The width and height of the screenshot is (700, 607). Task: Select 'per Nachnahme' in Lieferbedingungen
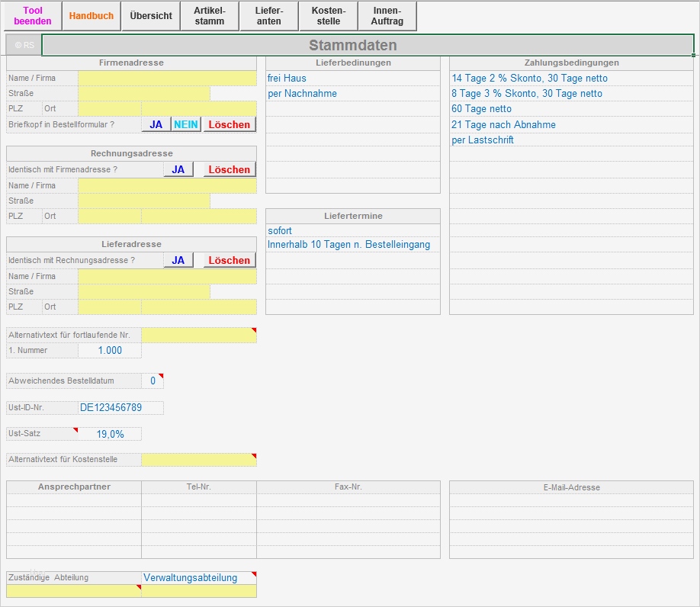(353, 93)
